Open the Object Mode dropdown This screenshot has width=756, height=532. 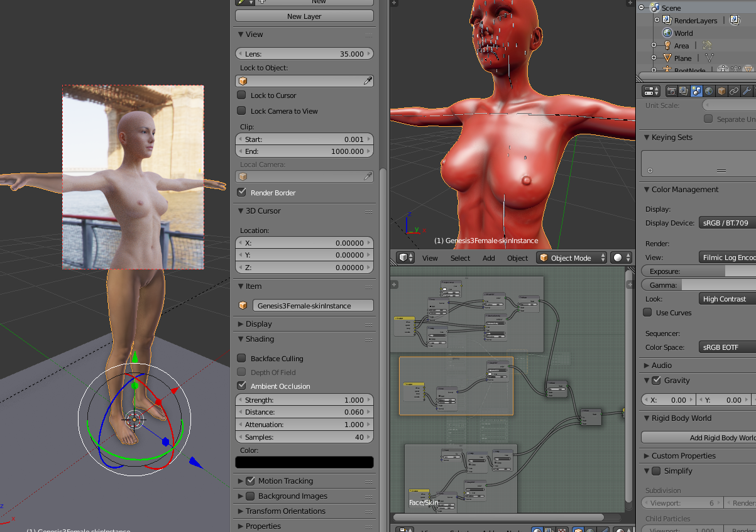[x=572, y=258]
